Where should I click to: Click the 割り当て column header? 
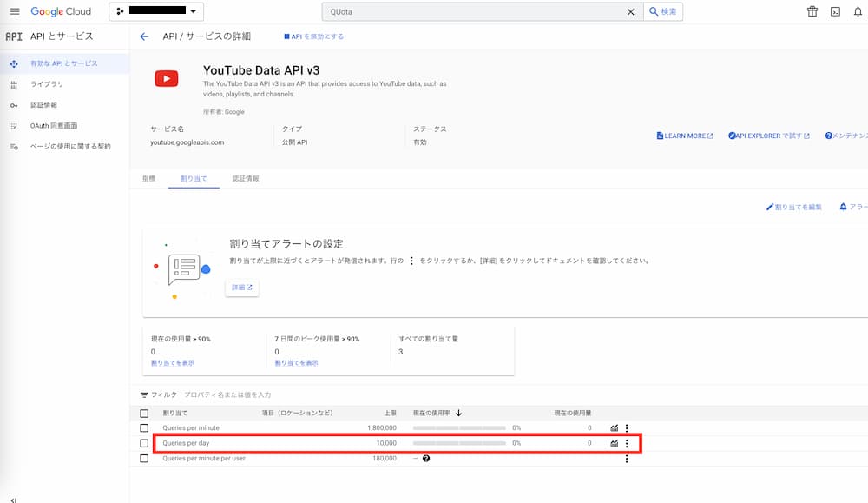click(x=175, y=414)
